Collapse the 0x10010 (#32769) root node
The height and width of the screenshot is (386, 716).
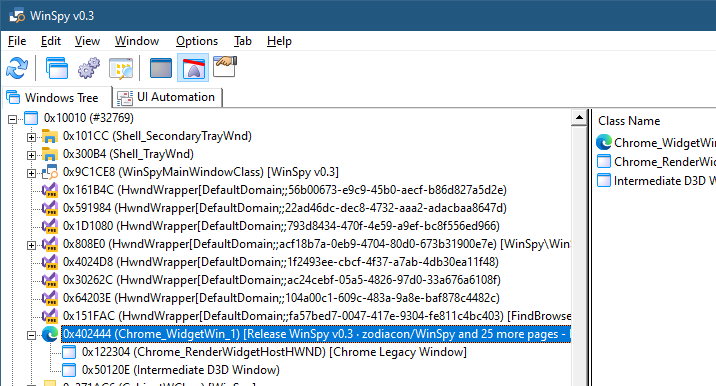[12, 119]
